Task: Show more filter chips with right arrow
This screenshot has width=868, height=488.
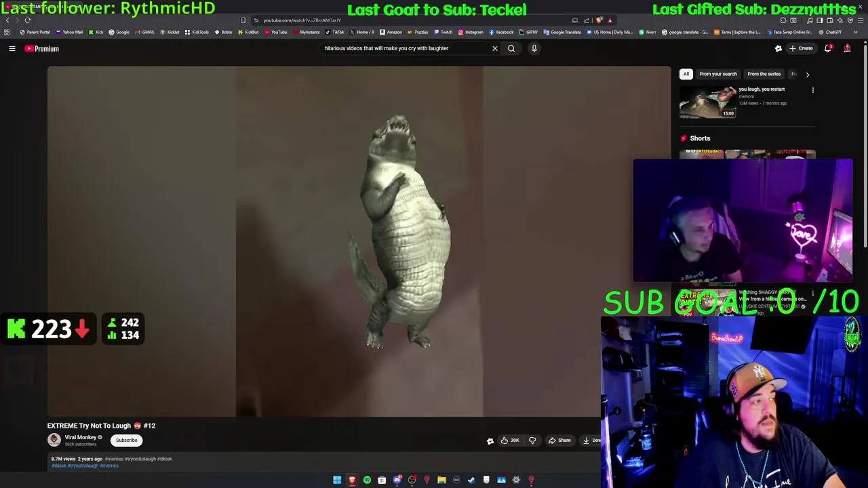Action: coord(807,74)
